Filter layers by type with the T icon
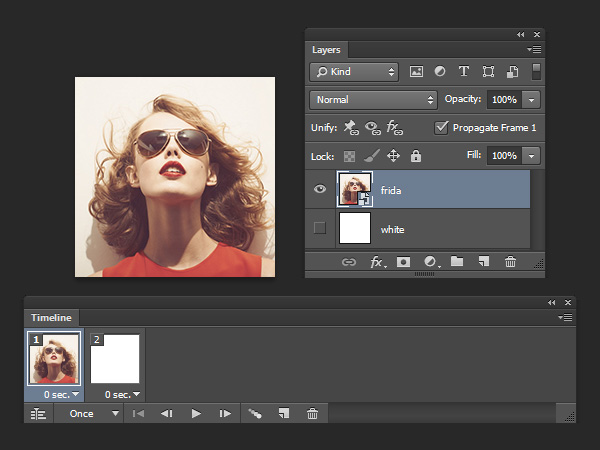Image resolution: width=600 pixels, height=450 pixels. click(x=464, y=72)
